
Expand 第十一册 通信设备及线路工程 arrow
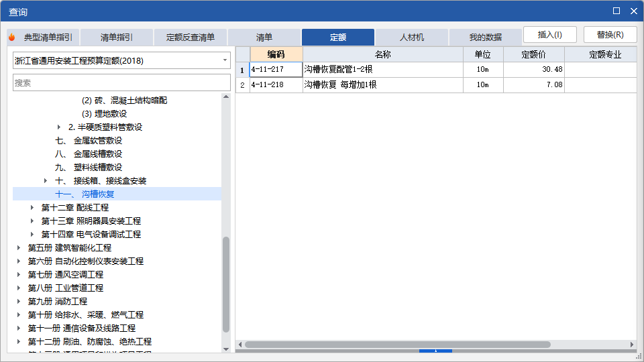click(19, 328)
